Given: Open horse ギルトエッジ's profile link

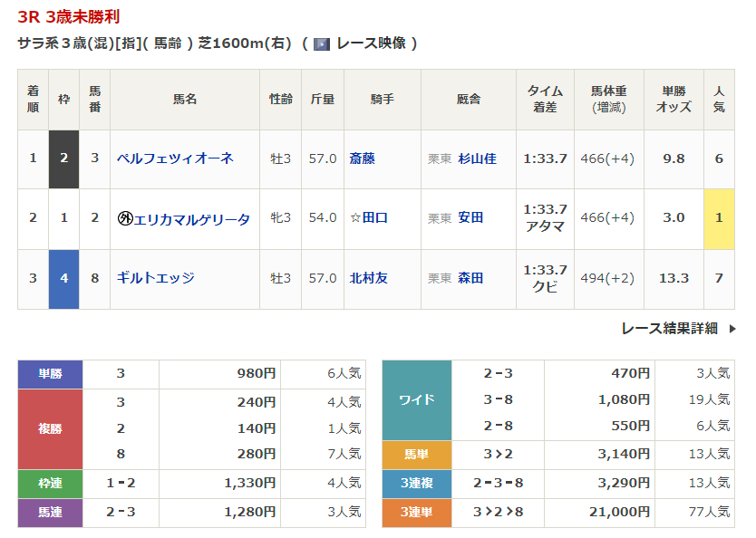Looking at the screenshot, I should pyautogui.click(x=155, y=278).
